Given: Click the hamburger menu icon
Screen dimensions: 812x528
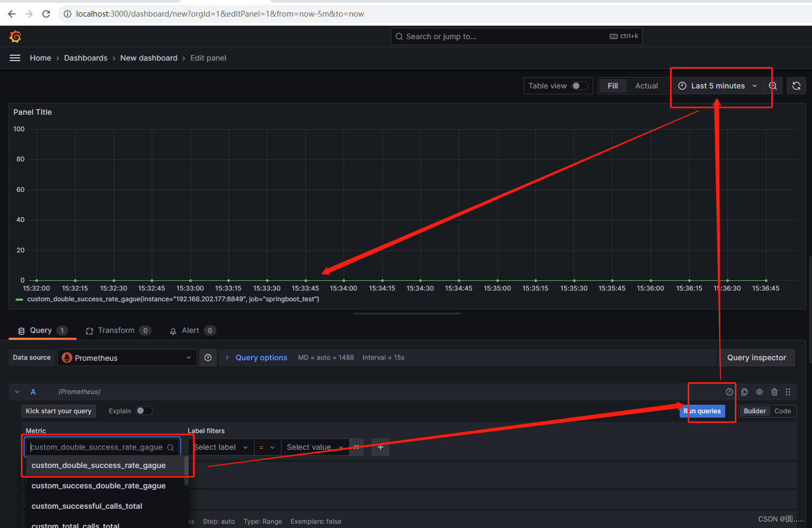Looking at the screenshot, I should point(15,57).
